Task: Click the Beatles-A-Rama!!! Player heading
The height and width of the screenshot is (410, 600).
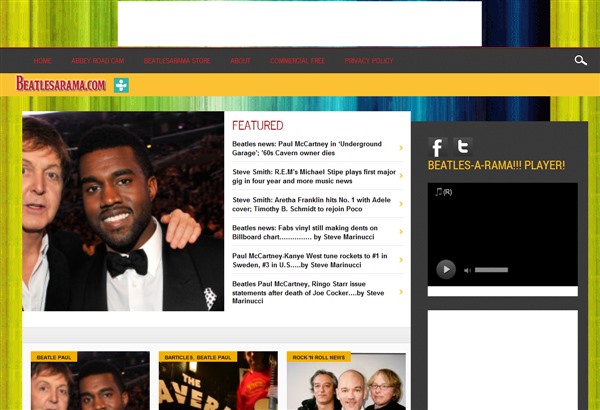Action: point(496,165)
